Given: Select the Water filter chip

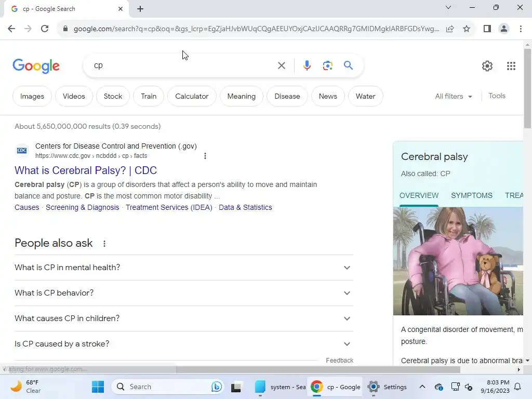Looking at the screenshot, I should point(365,96).
